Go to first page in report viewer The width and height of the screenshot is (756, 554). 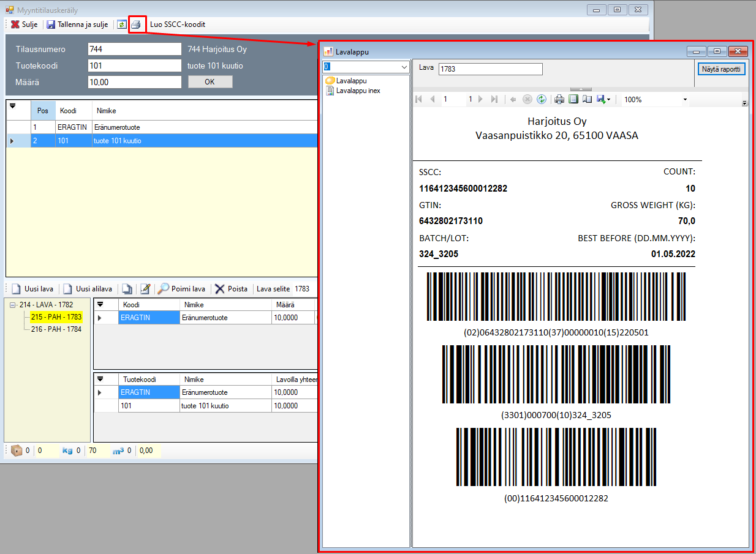click(x=419, y=99)
